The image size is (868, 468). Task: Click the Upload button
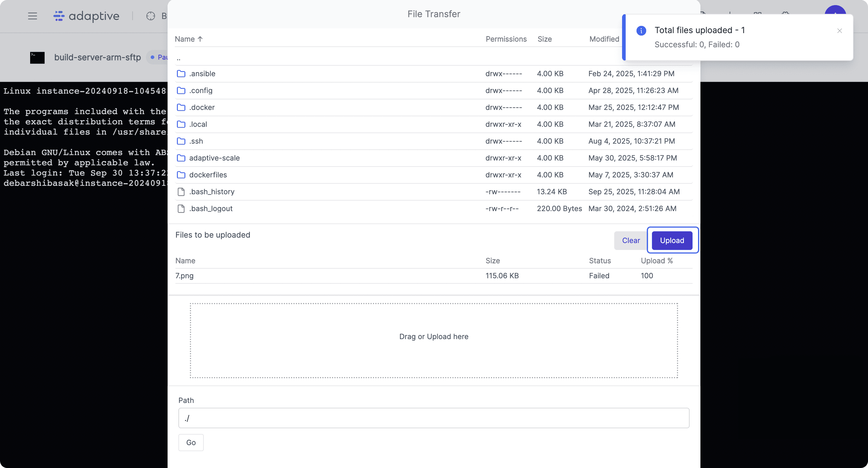[x=672, y=240]
